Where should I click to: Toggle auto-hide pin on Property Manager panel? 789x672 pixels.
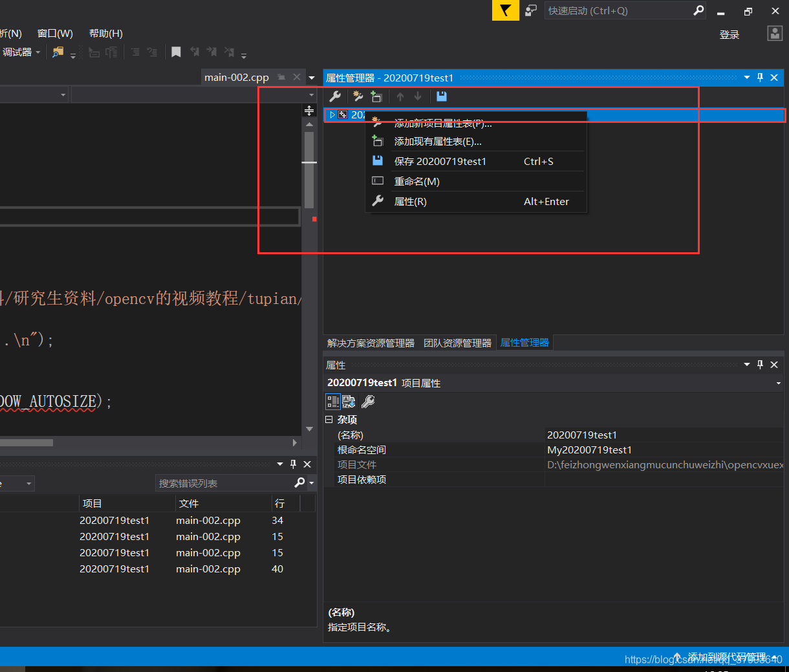[759, 77]
